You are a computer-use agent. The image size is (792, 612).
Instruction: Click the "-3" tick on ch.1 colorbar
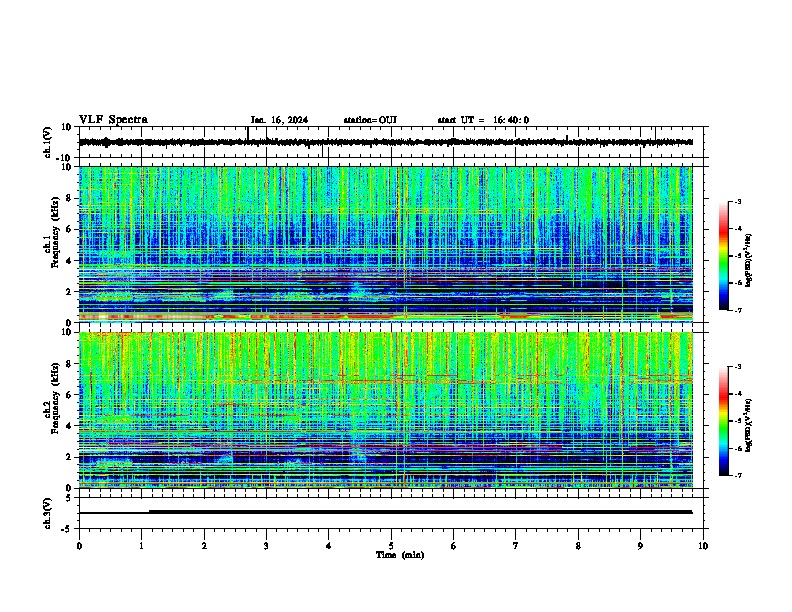tap(738, 202)
